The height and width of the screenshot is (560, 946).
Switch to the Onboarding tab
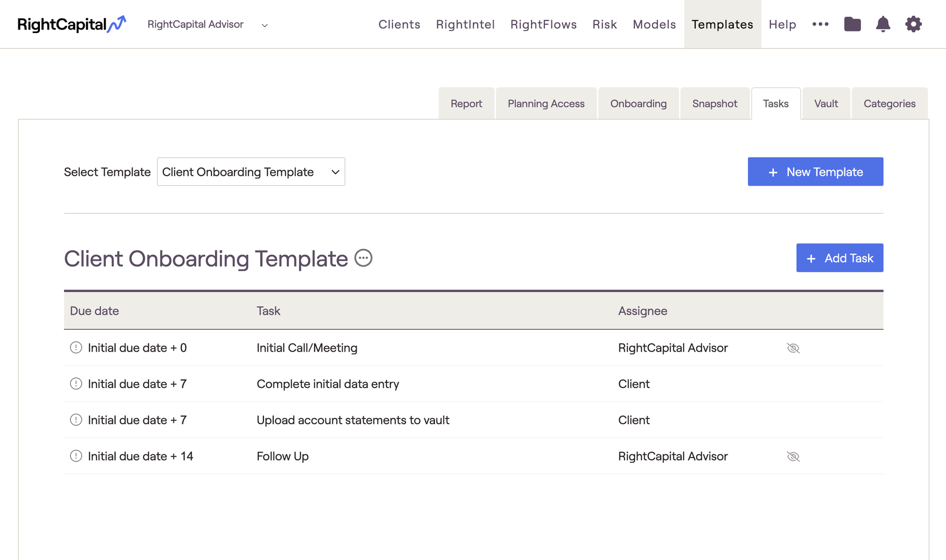[x=639, y=103]
